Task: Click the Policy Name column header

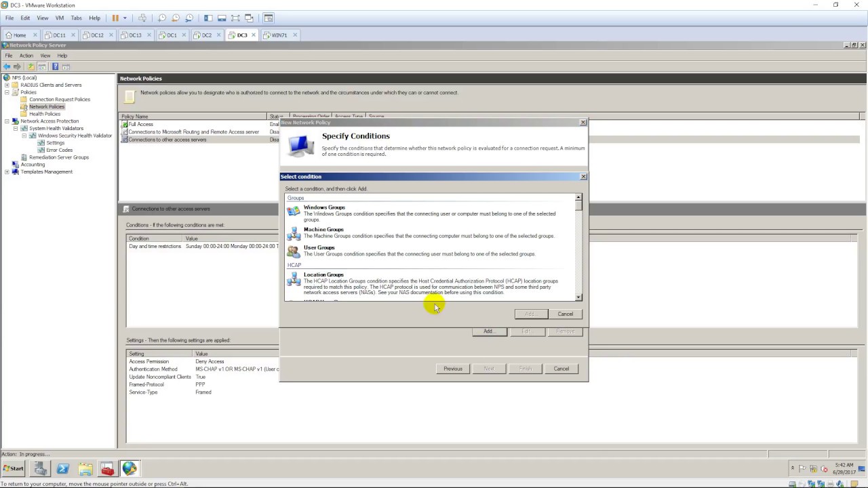Action: [x=193, y=117]
